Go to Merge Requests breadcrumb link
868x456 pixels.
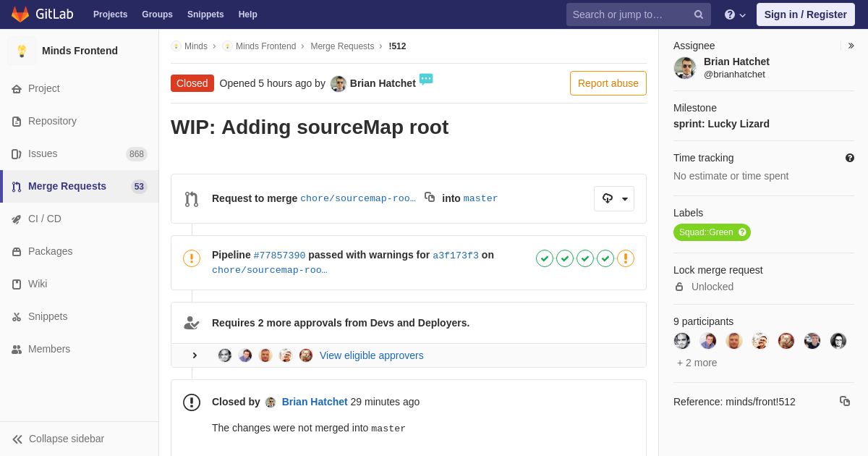[342, 46]
